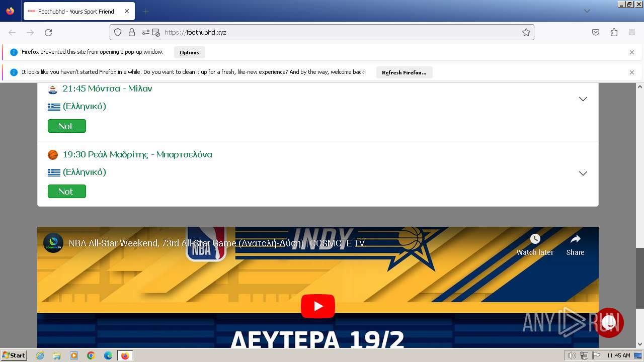Open the COSMOTE TV channel avatar
The width and height of the screenshot is (644, 362).
click(53, 243)
